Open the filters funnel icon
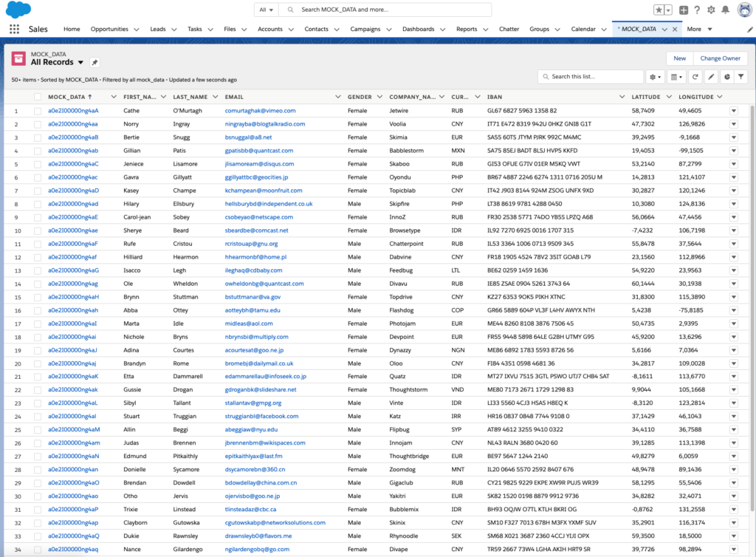756x557 pixels. coord(741,77)
